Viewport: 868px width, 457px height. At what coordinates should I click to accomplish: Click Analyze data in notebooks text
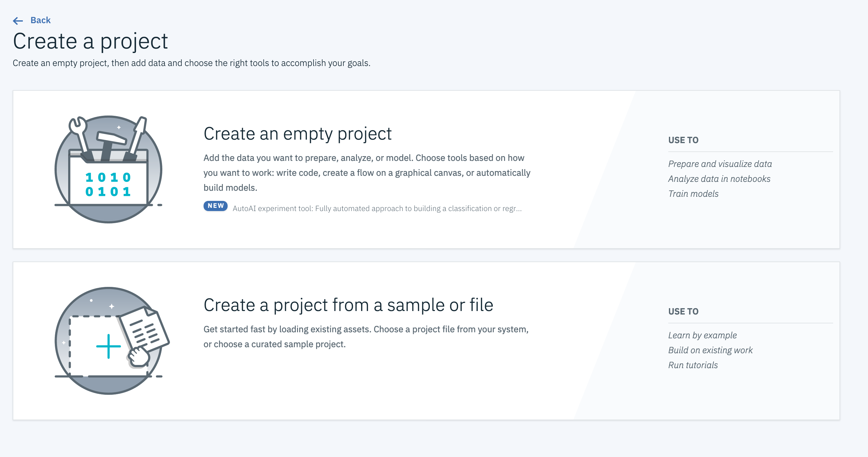pos(719,179)
